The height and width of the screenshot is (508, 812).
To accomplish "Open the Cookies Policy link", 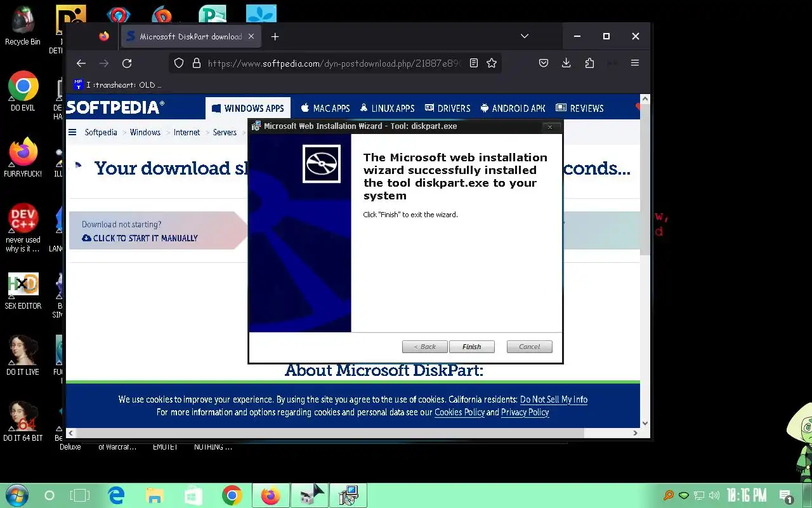I will (x=459, y=412).
